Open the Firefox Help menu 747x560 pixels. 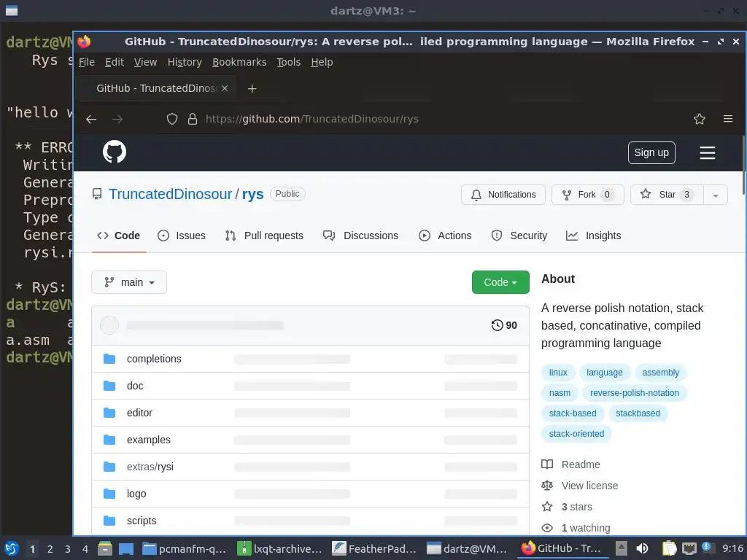pos(322,63)
